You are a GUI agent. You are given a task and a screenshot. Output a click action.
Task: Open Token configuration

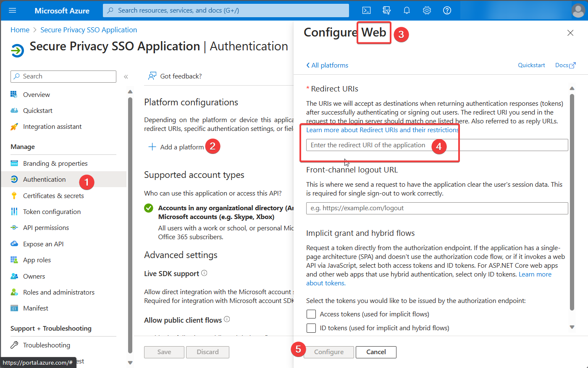[x=52, y=211]
